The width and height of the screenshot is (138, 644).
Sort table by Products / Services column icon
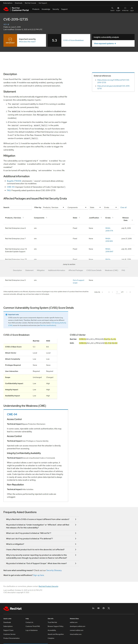pyautogui.click(x=23, y=218)
